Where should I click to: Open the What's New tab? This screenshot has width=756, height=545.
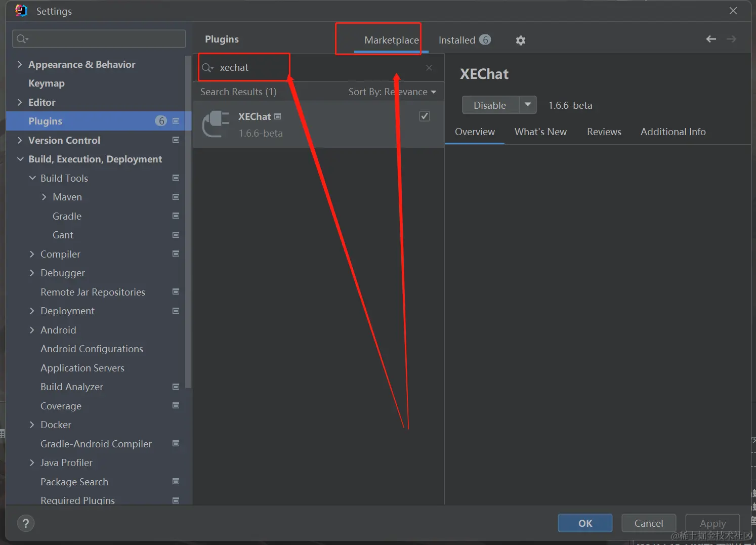540,132
